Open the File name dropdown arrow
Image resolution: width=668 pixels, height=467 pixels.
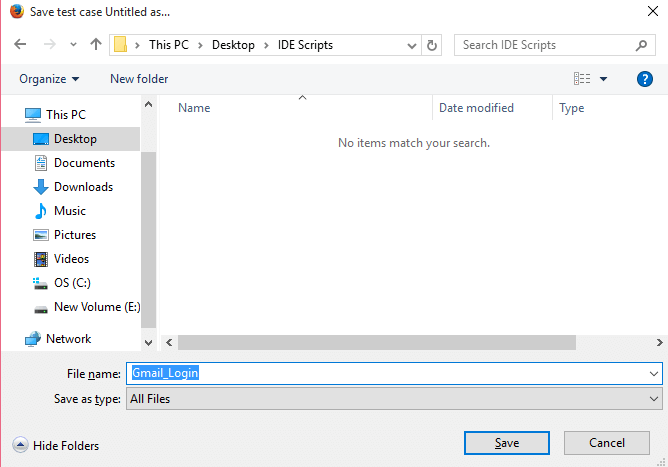click(654, 374)
